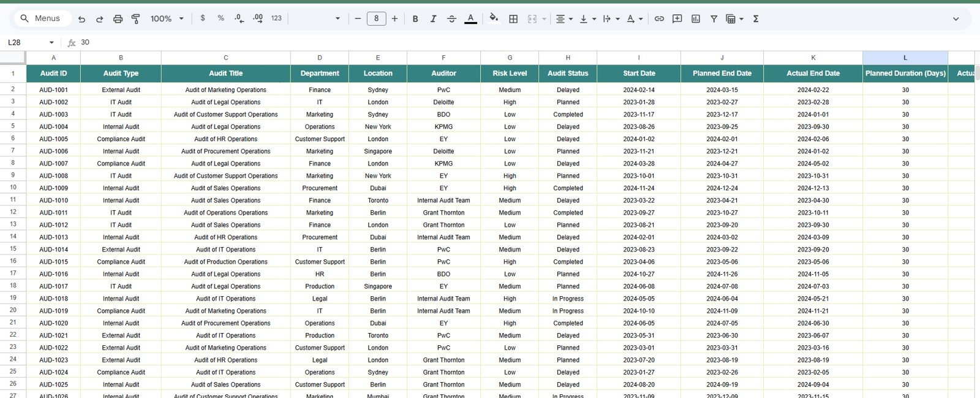Click the insert link icon

tap(659, 19)
